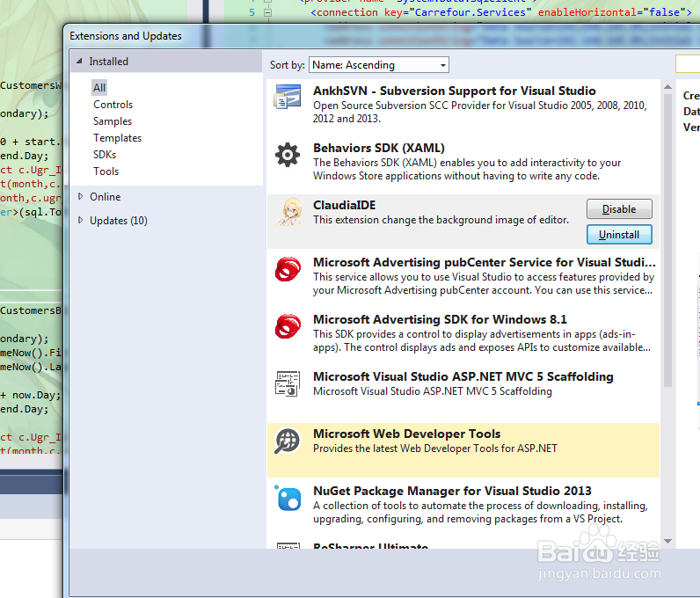Viewport: 700px width, 598px height.
Task: Select the Samples filter
Action: click(113, 121)
